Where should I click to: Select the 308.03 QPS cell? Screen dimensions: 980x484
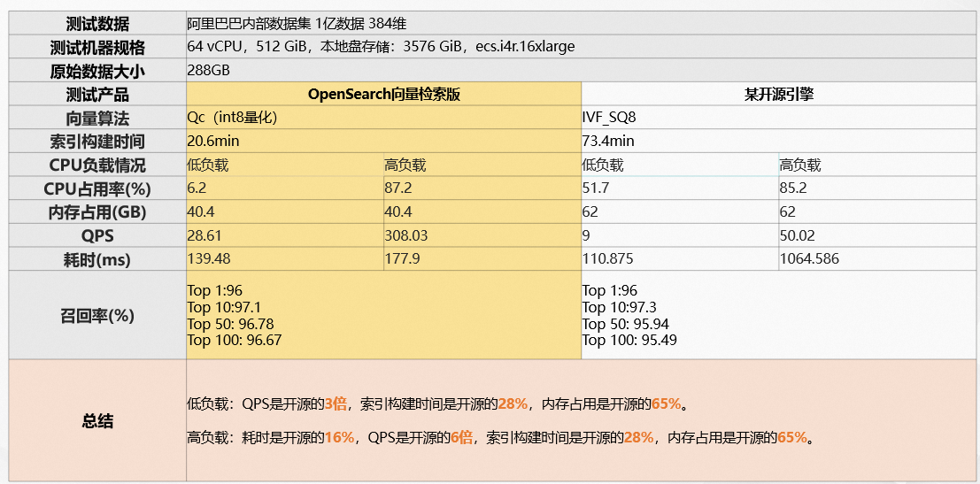[x=482, y=235]
